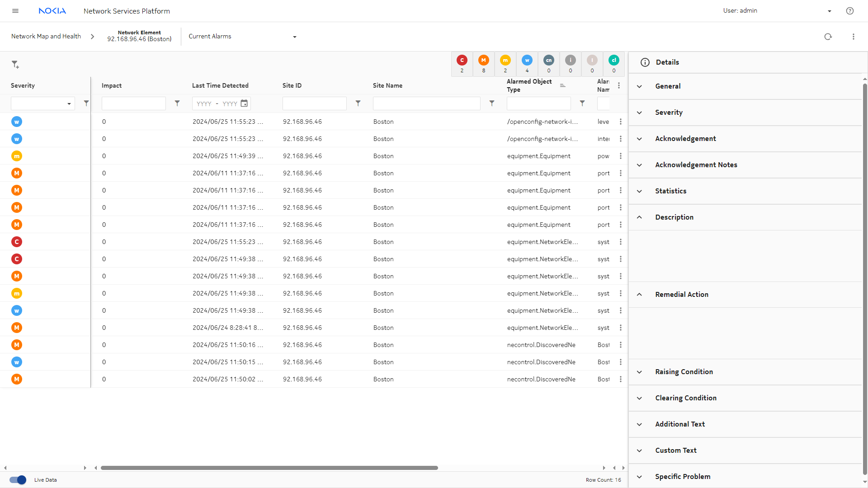Screen dimensions: 868x488
Task: Click the Site Name filter input
Action: pyautogui.click(x=426, y=103)
